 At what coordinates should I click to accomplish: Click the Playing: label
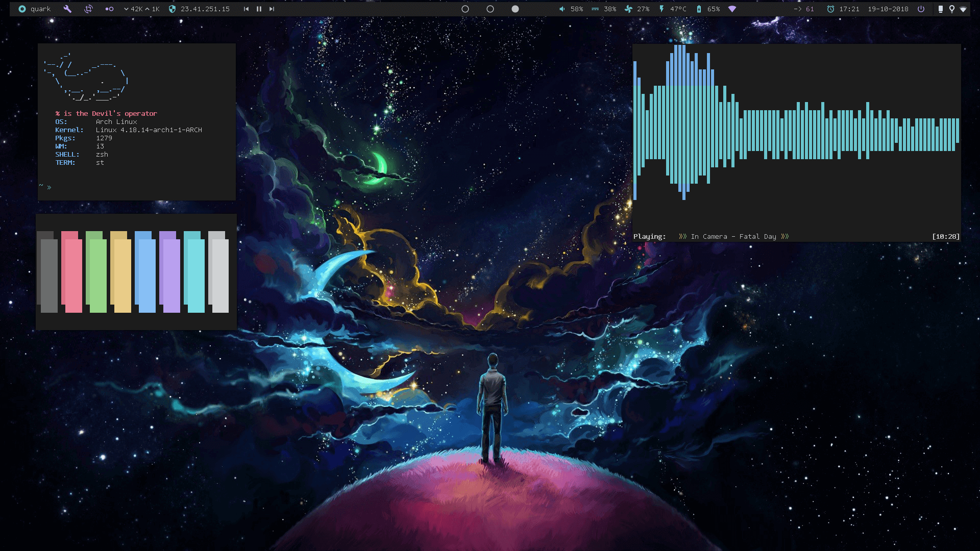[x=649, y=237]
